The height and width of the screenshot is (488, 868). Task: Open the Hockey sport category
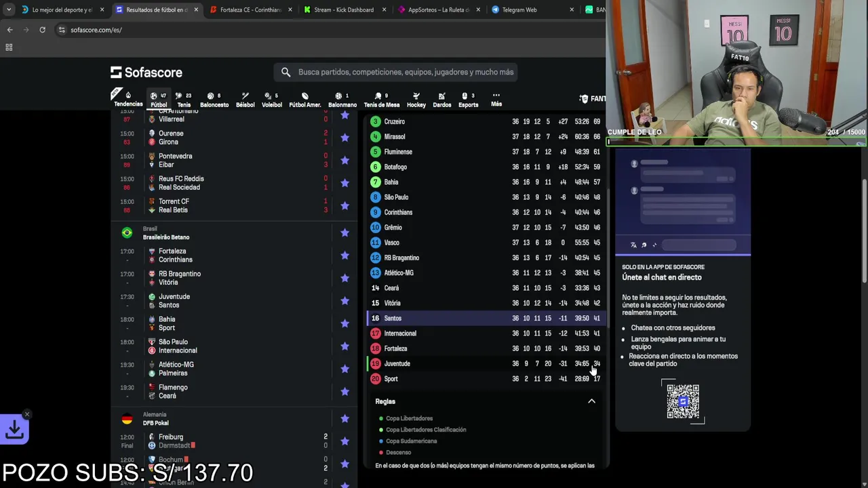pyautogui.click(x=416, y=99)
